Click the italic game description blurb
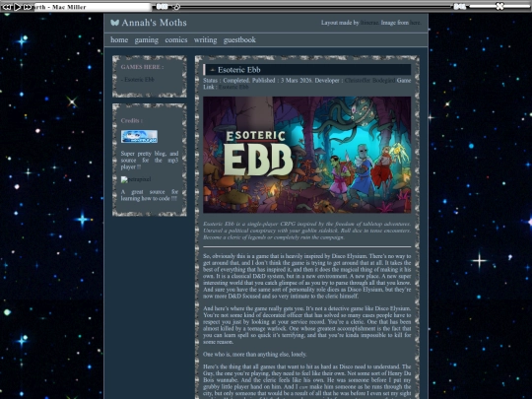Viewport: 532px width, 399px height. (306, 231)
